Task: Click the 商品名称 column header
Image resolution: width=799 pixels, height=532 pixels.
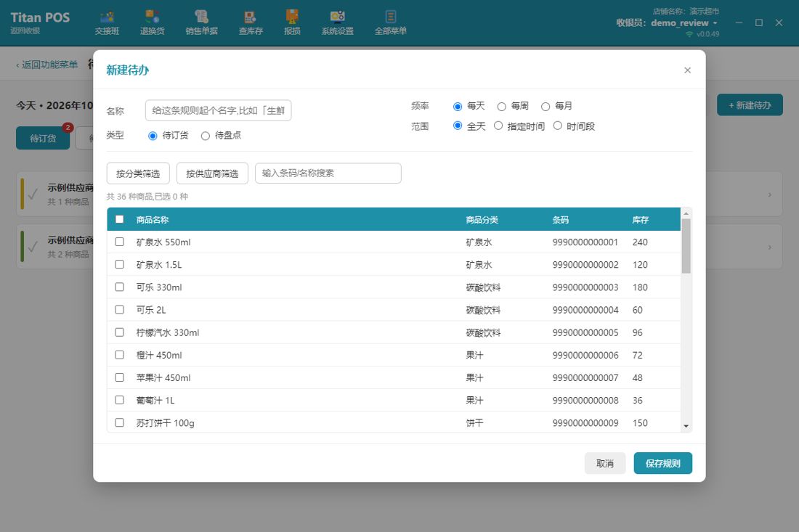Action: pyautogui.click(x=153, y=220)
